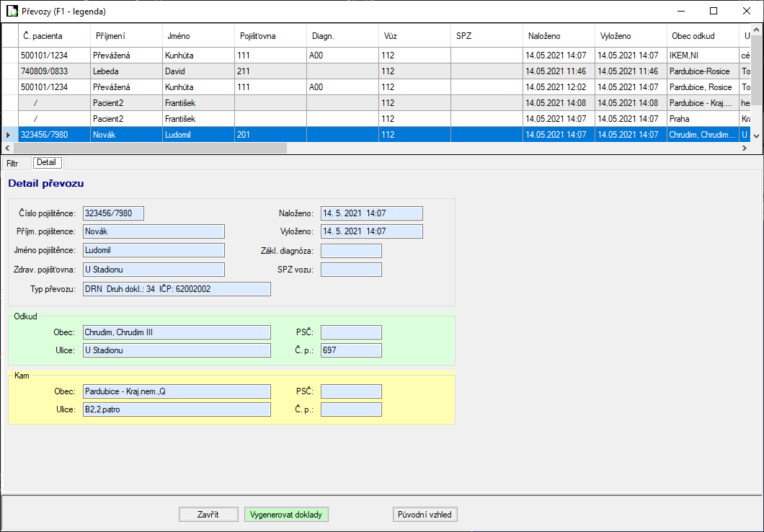Image resolution: width=764 pixels, height=532 pixels.
Task: Restore layout with Původní vzhled button
Action: (x=426, y=515)
